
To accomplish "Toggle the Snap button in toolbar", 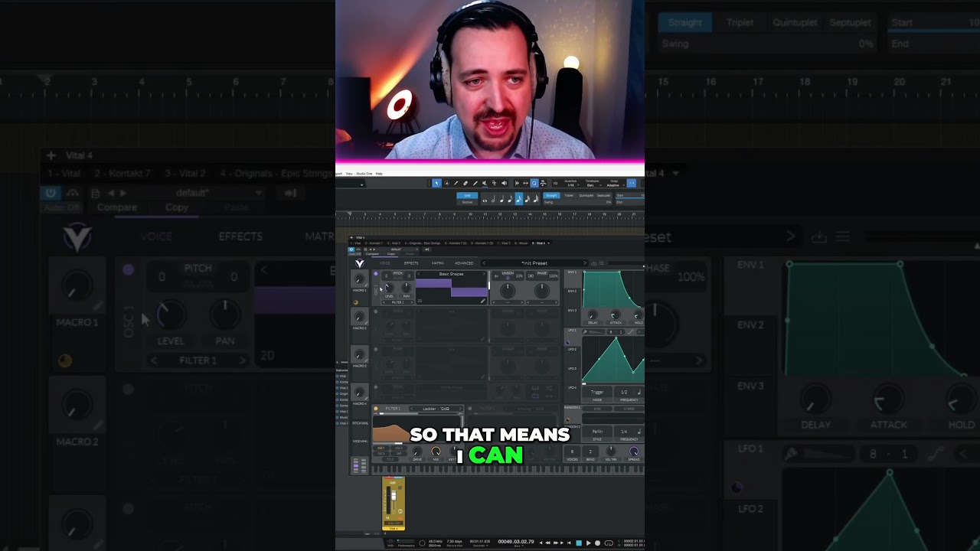I will pos(632,183).
